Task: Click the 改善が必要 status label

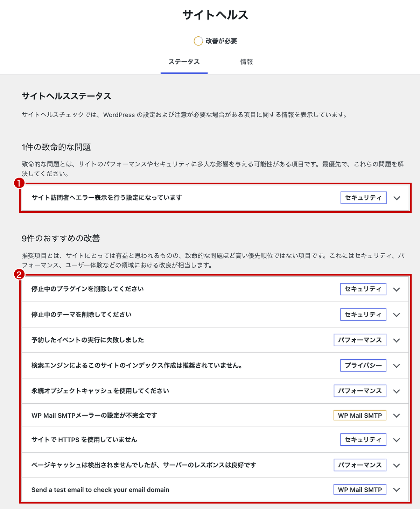Action: point(222,41)
